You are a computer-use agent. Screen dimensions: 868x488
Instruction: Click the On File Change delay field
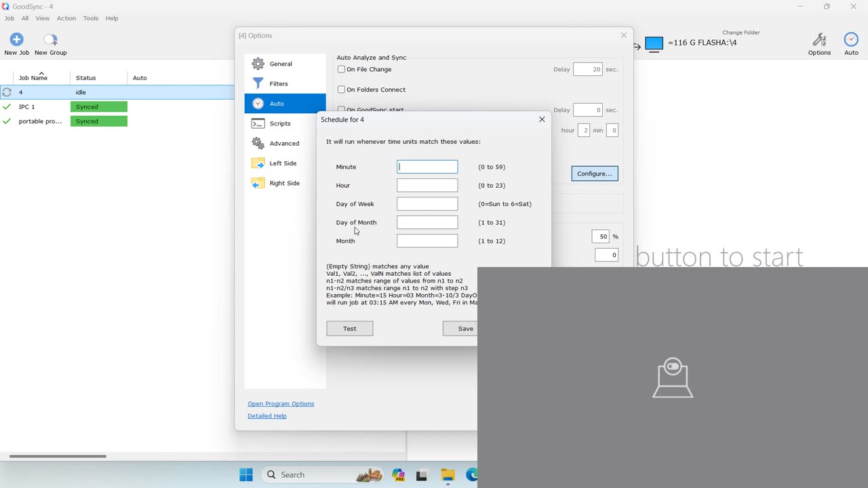click(x=588, y=69)
